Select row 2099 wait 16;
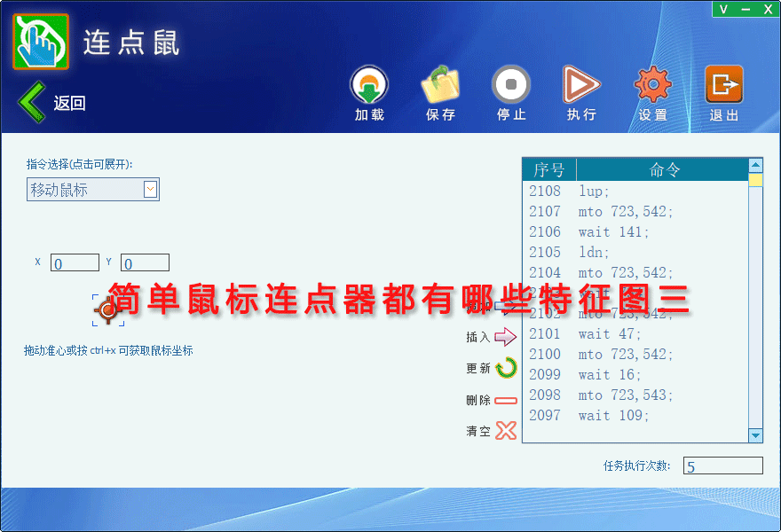Screen dimensions: 781x532 pyautogui.click(x=635, y=375)
